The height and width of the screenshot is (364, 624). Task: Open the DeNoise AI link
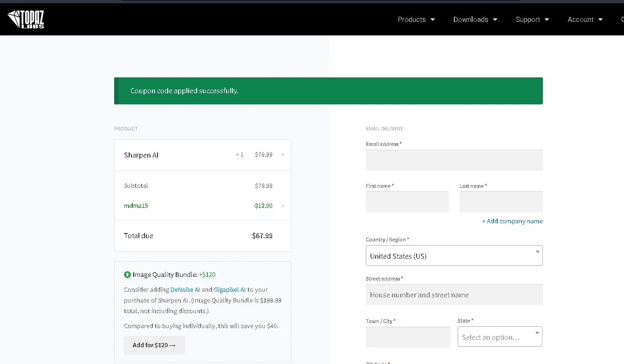(x=185, y=289)
